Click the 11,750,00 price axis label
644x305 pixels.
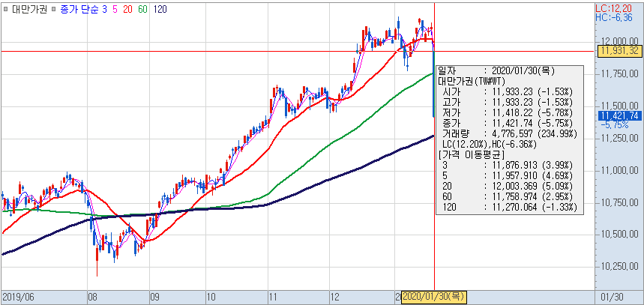click(x=619, y=73)
